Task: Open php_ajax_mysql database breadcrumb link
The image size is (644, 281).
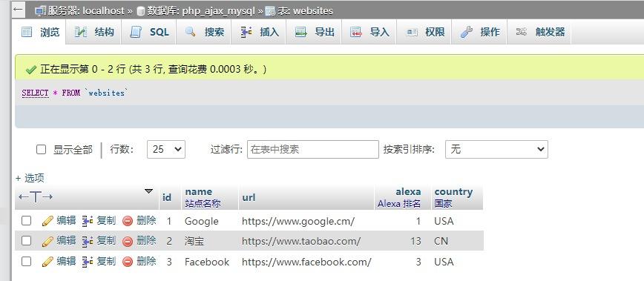Action: [x=202, y=10]
